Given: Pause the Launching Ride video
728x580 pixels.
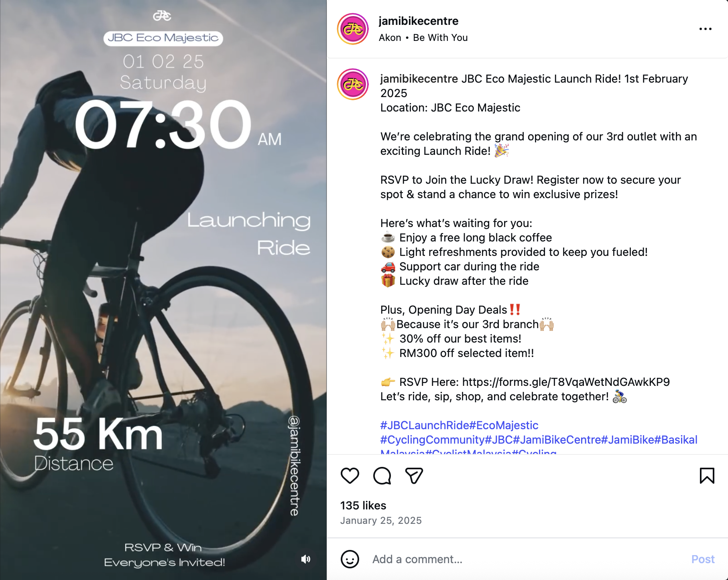Looking at the screenshot, I should 163,290.
